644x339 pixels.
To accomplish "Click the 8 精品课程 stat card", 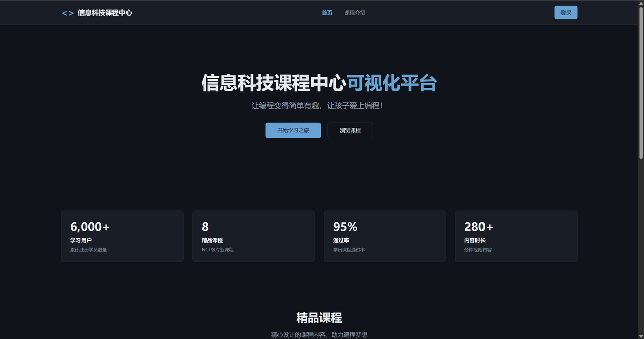I will 253,236.
